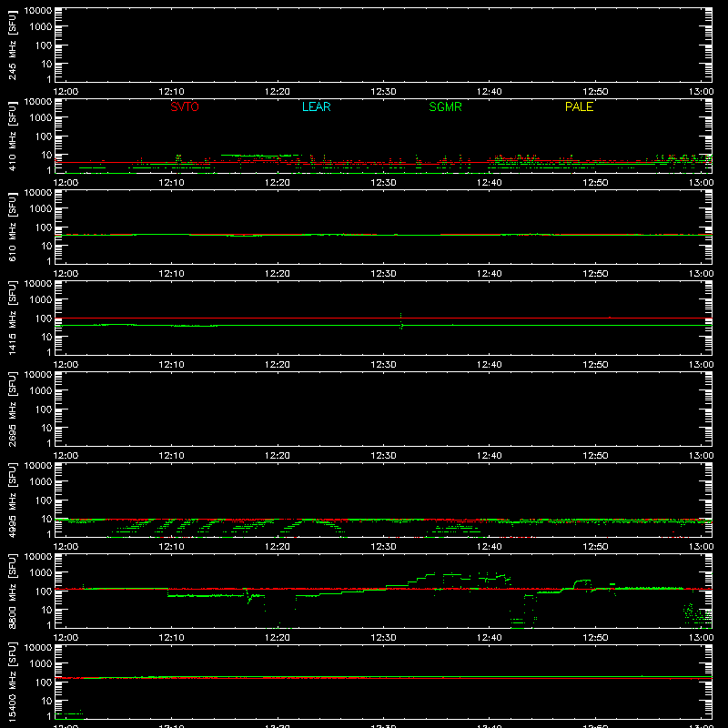The image size is (728, 728).
Task: Click 12:50 tick under the 610 MHz panel
Action: click(x=595, y=274)
